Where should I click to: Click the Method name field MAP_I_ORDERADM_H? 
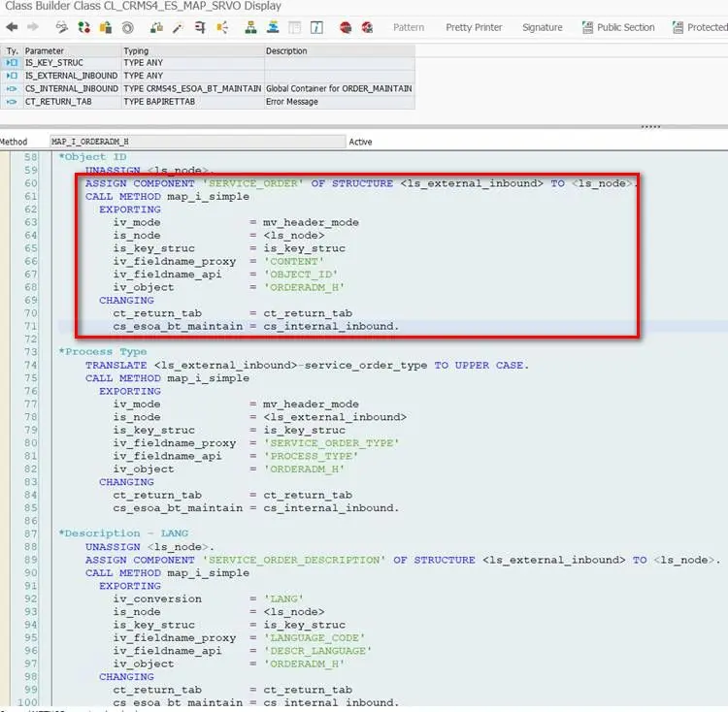pos(198,142)
